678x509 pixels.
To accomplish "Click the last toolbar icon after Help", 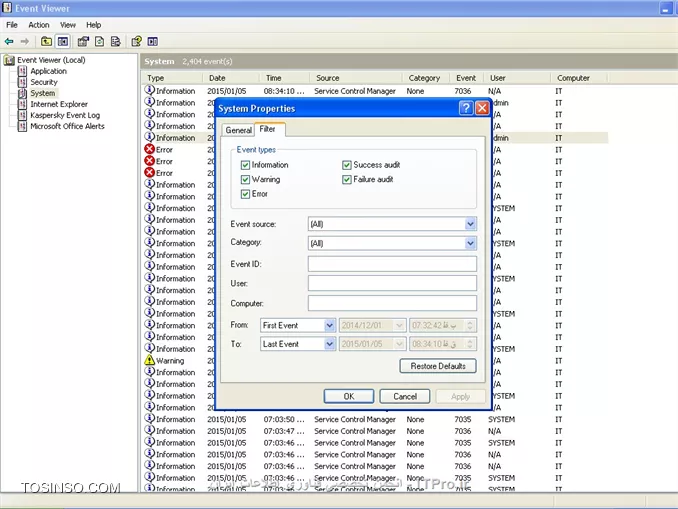I will click(x=153, y=42).
